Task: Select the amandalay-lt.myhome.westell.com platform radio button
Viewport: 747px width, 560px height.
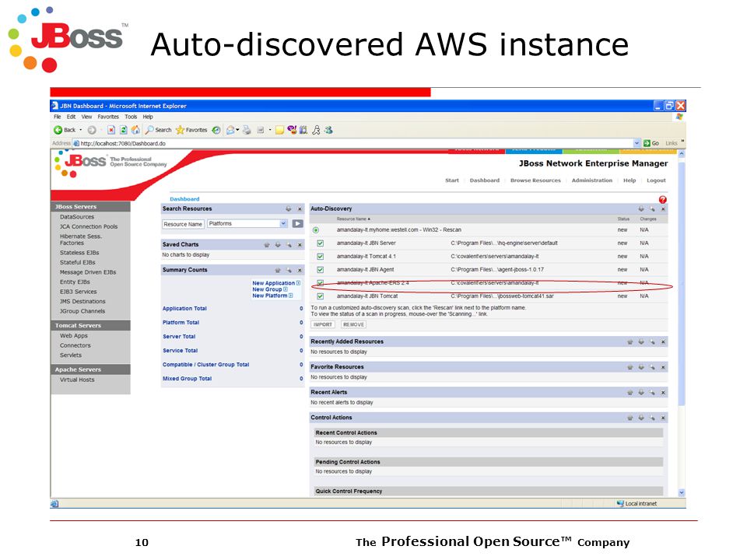Action: pos(316,230)
